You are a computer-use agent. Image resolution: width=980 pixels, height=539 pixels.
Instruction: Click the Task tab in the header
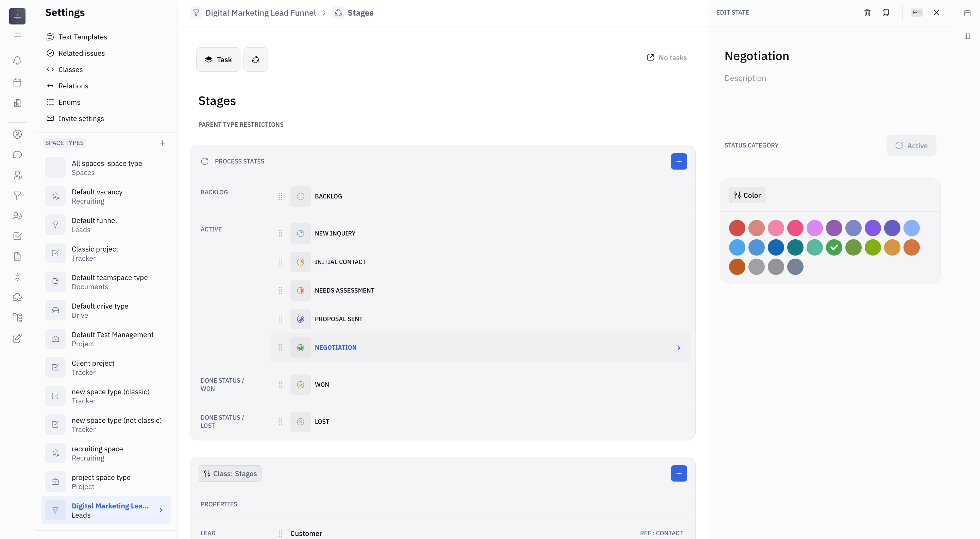[x=218, y=59]
